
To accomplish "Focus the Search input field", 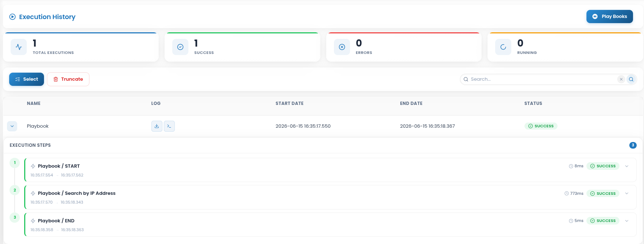I will click(542, 79).
